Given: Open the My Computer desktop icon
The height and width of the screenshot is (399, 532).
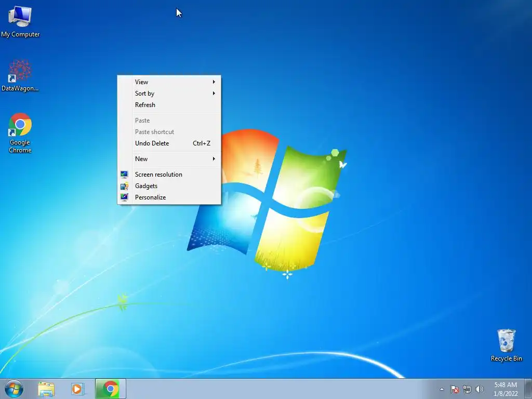Looking at the screenshot, I should pos(20,21).
